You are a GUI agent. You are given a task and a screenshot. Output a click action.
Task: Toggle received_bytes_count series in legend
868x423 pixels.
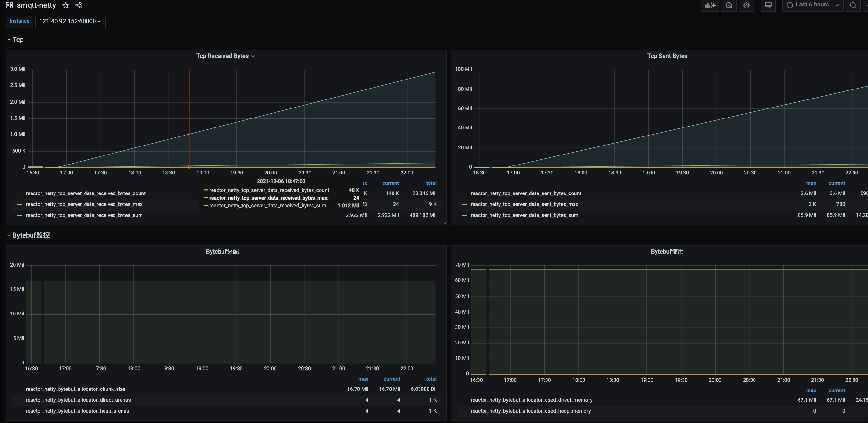tap(86, 193)
